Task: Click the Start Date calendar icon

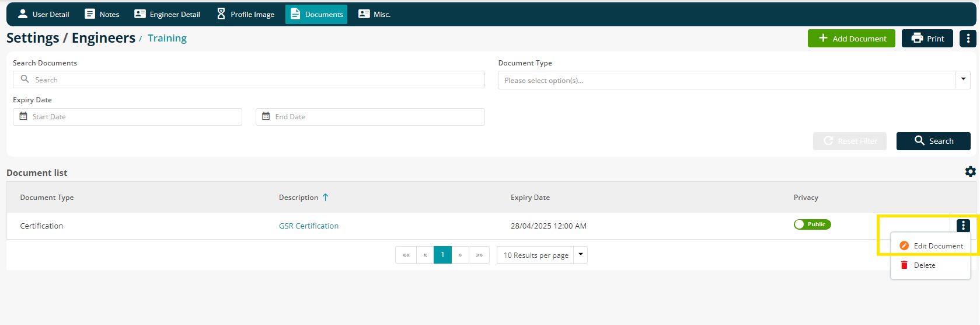Action: [23, 116]
